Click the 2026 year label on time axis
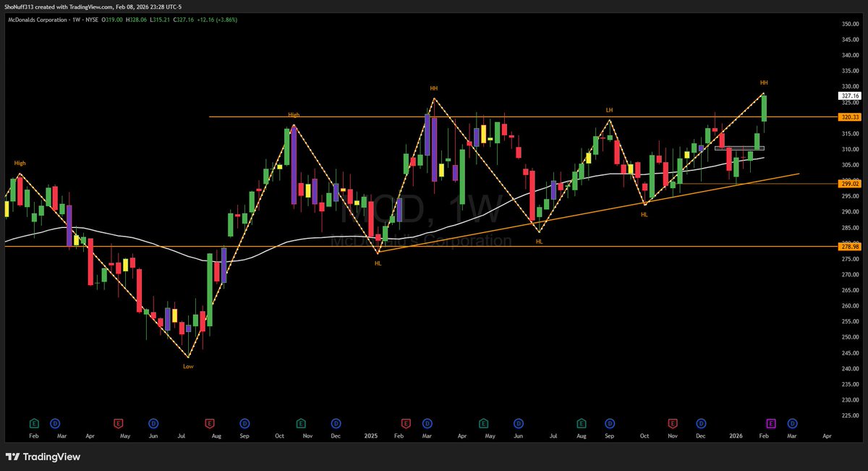 736,436
